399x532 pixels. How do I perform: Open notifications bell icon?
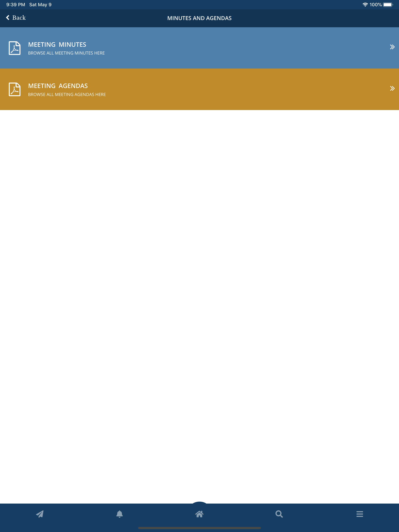[120, 514]
